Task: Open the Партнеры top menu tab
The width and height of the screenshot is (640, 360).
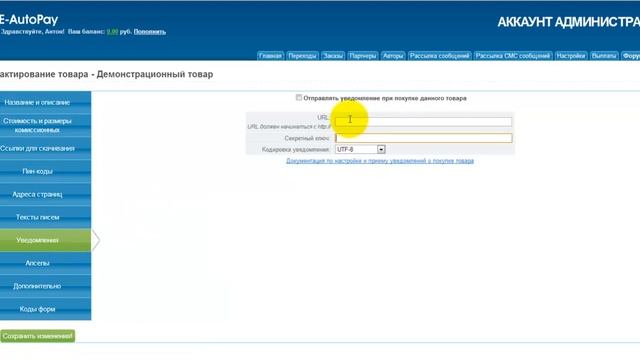Action: tap(362, 56)
